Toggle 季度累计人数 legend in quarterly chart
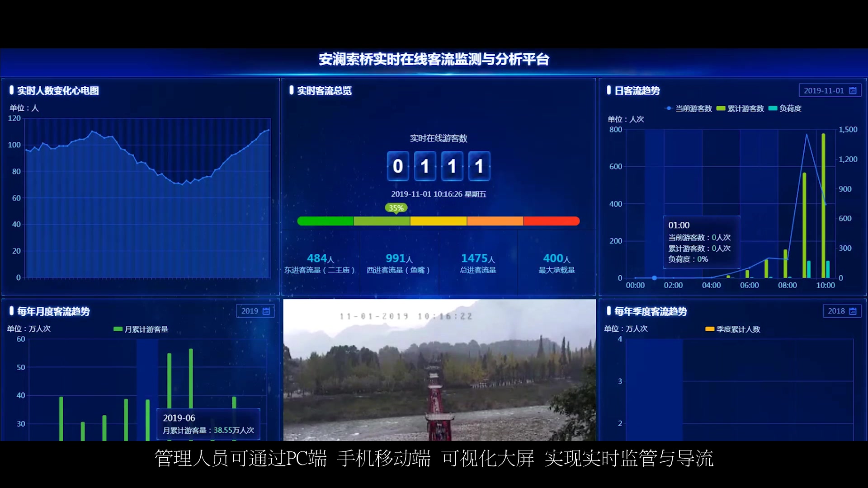This screenshot has width=868, height=488. coord(733,329)
